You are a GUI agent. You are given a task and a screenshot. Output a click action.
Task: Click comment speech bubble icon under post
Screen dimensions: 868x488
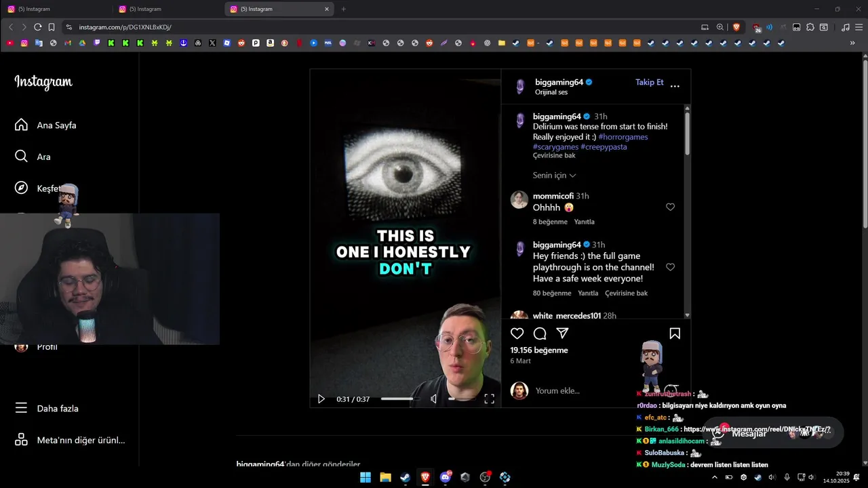pyautogui.click(x=540, y=333)
